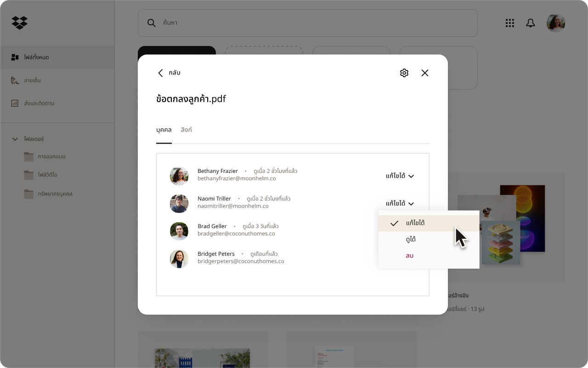588x368 pixels.
Task: Open the document preview thumbnail in the background
Action: (351, 350)
